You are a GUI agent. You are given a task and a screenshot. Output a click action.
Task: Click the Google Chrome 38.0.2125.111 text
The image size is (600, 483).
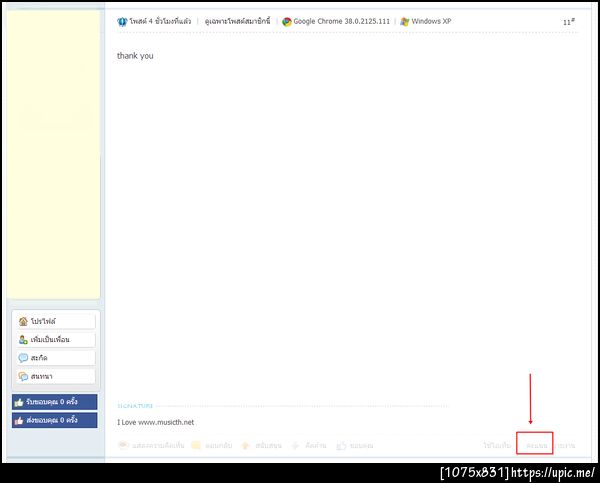(341, 21)
